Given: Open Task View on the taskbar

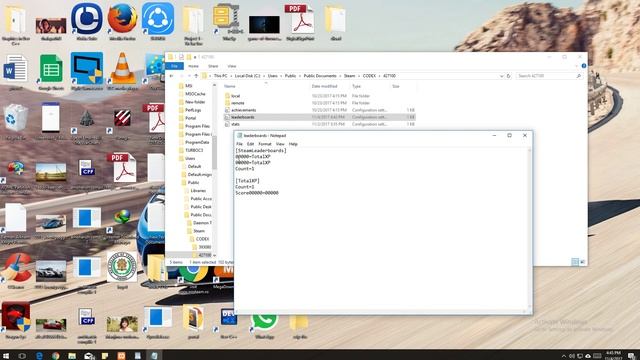Looking at the screenshot, I should (x=22, y=356).
